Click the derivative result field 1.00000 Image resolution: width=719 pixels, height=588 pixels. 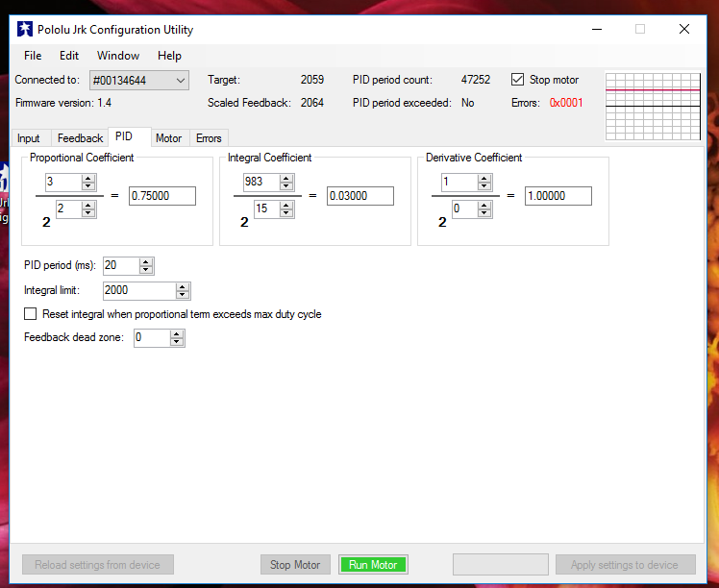[558, 196]
